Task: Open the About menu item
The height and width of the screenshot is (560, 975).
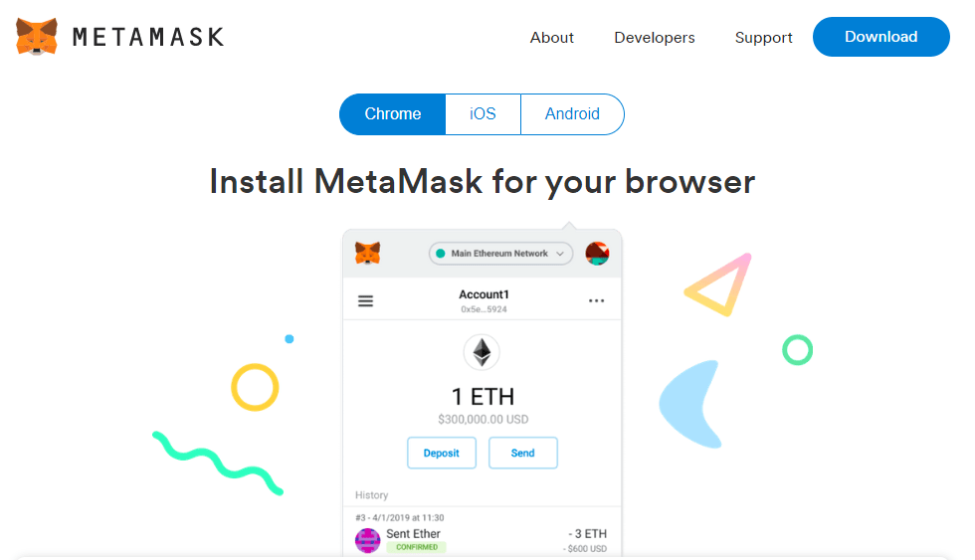Action: [x=551, y=37]
